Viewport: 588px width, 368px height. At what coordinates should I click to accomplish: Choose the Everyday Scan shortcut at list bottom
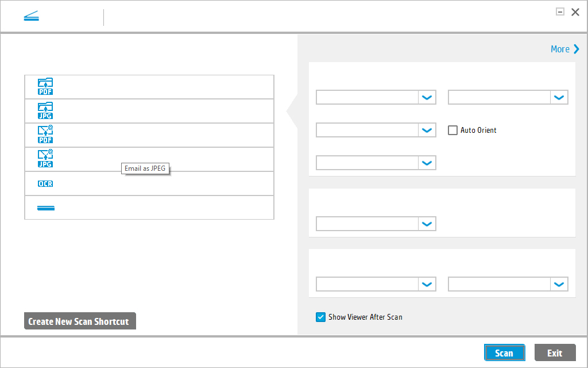point(45,207)
